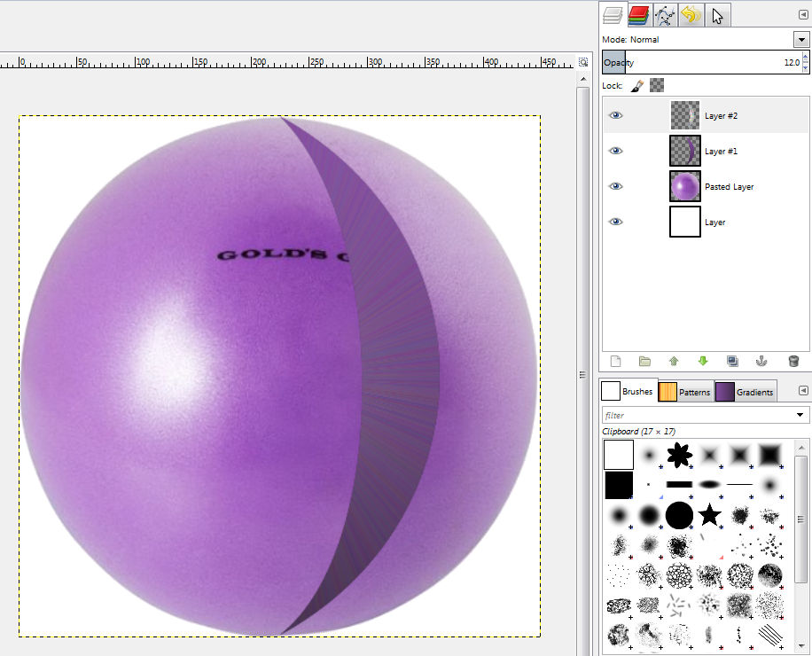Open the Undo History tab icon
The image size is (812, 656).
coord(691,15)
